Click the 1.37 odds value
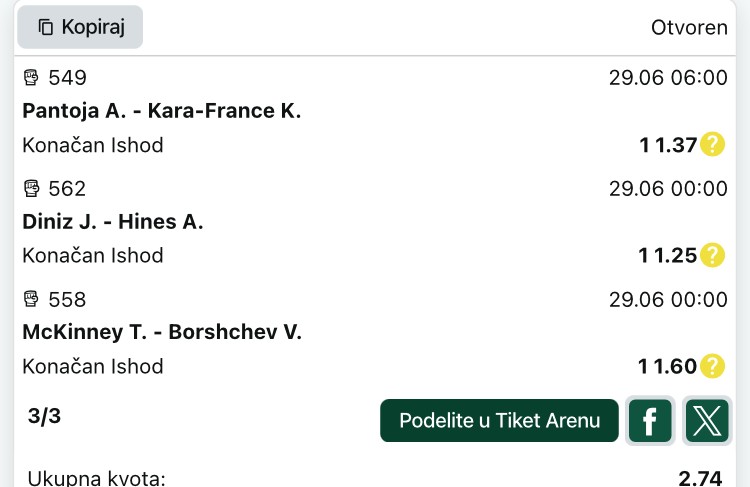Image resolution: width=750 pixels, height=487 pixels. pyautogui.click(x=675, y=145)
